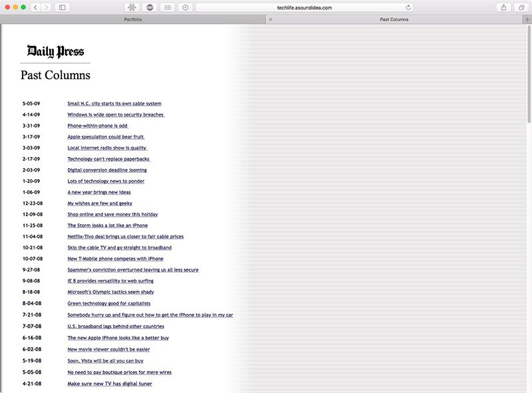Click the forward navigation arrow
This screenshot has height=393, width=532.
click(x=47, y=7)
